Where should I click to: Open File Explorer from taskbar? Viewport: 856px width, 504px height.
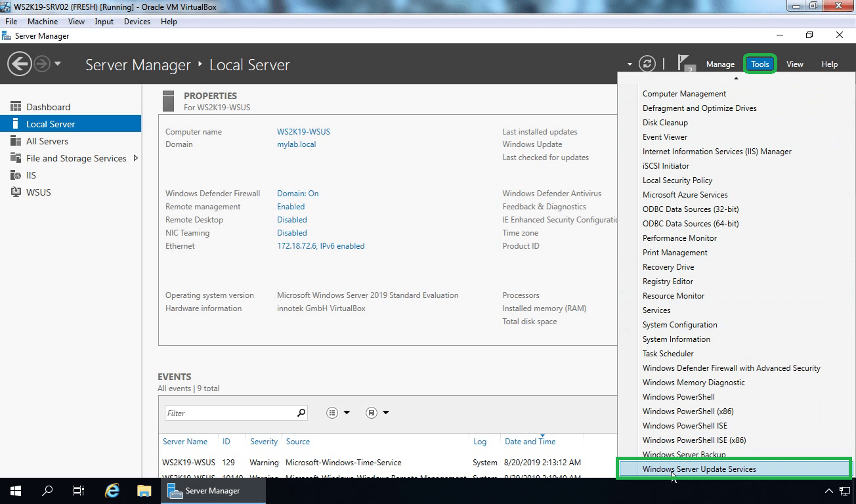coord(144,491)
